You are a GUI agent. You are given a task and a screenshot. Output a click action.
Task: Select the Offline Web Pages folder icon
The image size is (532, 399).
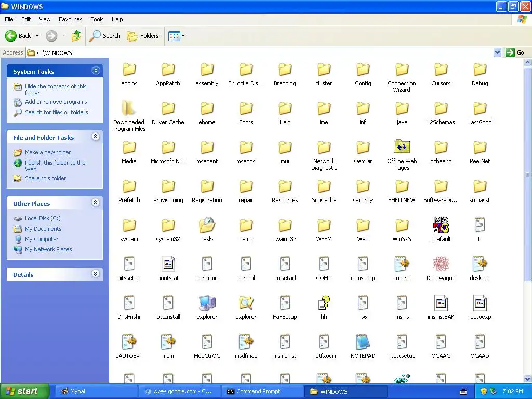(x=402, y=147)
